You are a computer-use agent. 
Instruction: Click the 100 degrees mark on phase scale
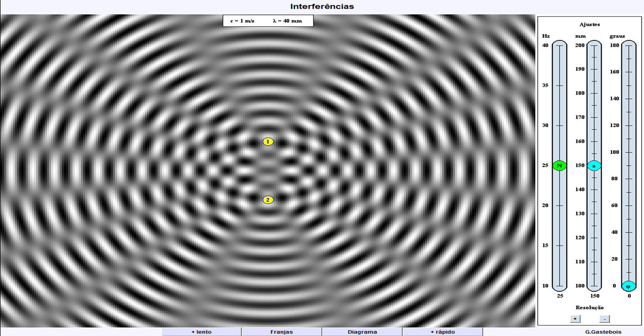tap(614, 152)
